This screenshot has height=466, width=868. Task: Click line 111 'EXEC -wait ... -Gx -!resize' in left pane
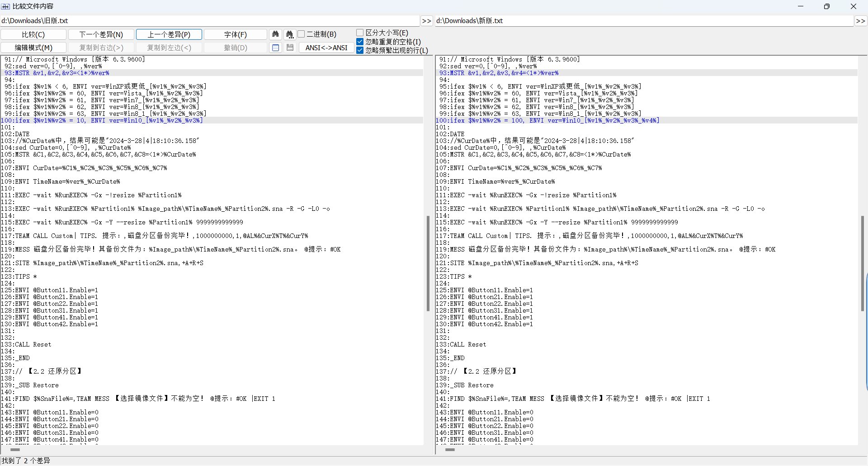point(91,195)
